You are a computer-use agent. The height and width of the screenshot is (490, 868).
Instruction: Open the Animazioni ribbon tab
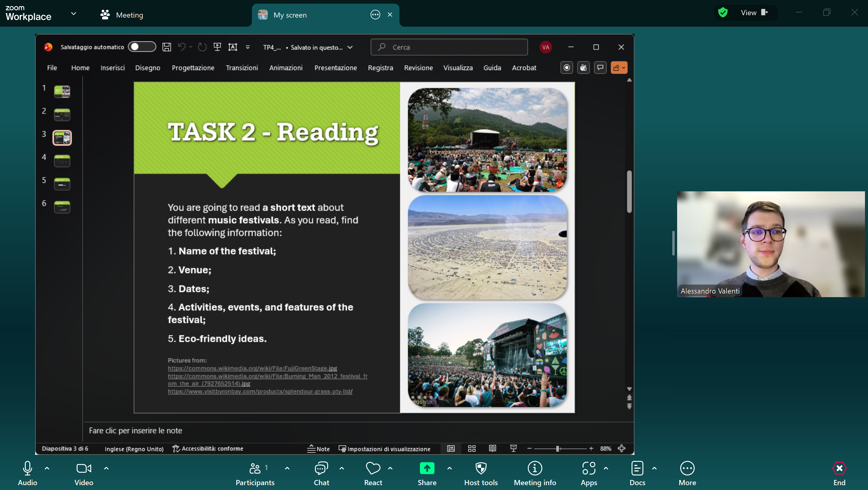[286, 68]
